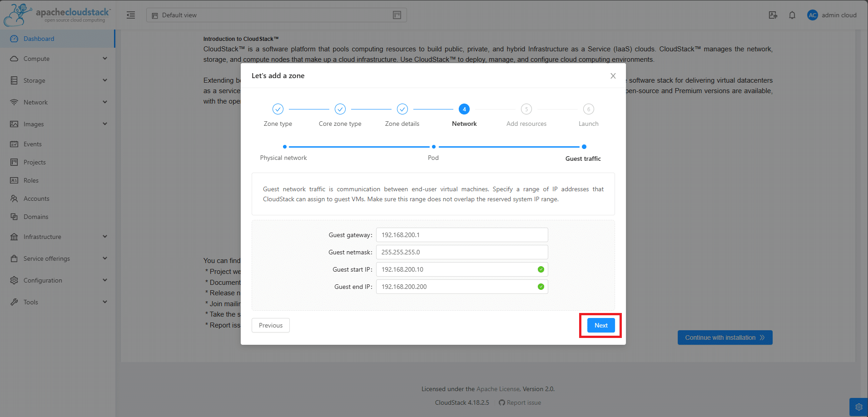The height and width of the screenshot is (417, 868).
Task: Open the Apache License link
Action: pos(498,389)
